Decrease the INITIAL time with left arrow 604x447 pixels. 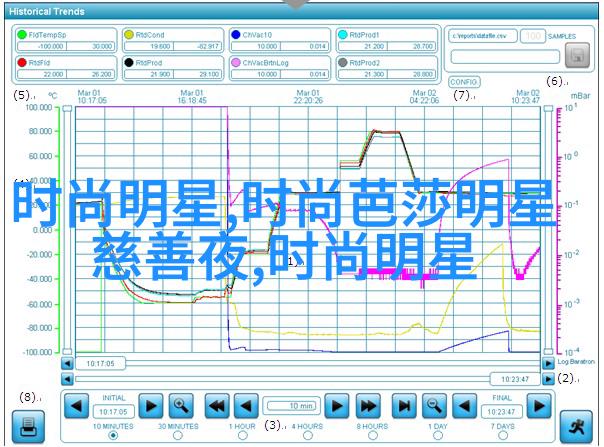click(76, 406)
